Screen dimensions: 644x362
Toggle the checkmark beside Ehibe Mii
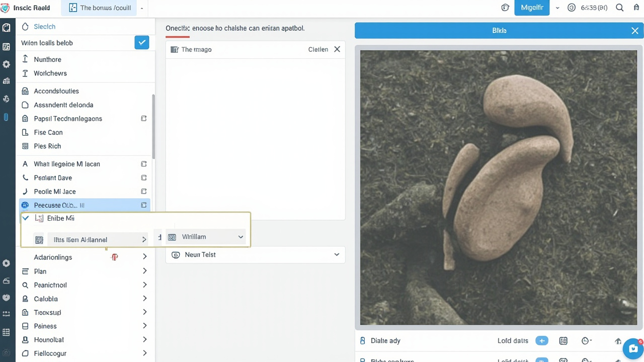[x=26, y=218]
